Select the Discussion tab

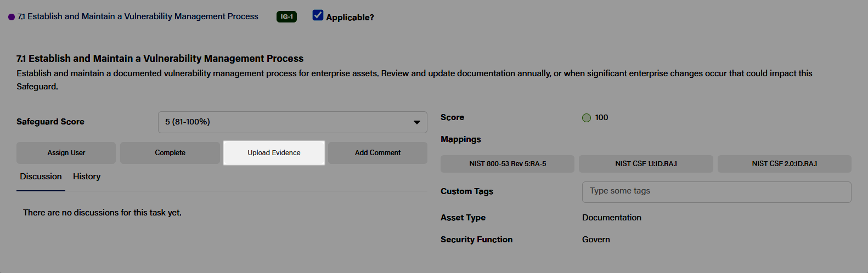pyautogui.click(x=41, y=177)
